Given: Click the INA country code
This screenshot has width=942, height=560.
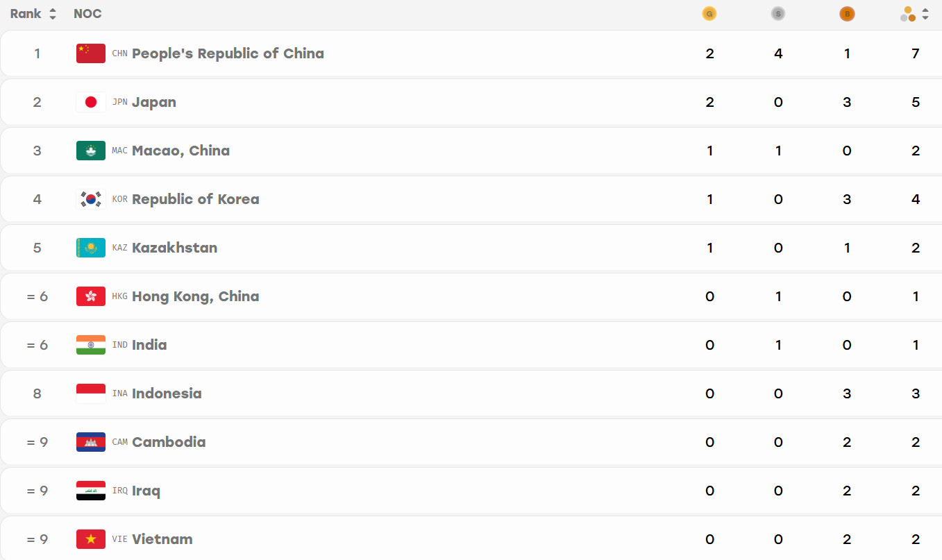Looking at the screenshot, I should pos(120,393).
